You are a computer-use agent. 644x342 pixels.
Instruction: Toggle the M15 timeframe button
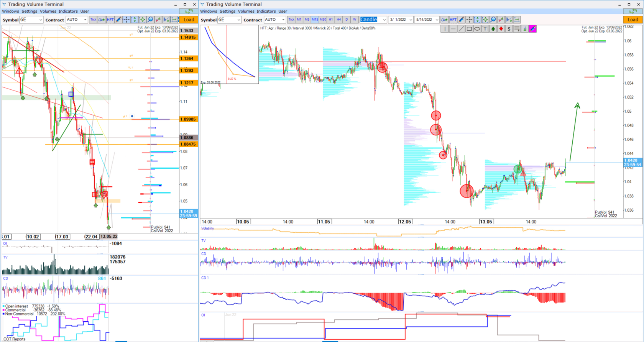315,20
